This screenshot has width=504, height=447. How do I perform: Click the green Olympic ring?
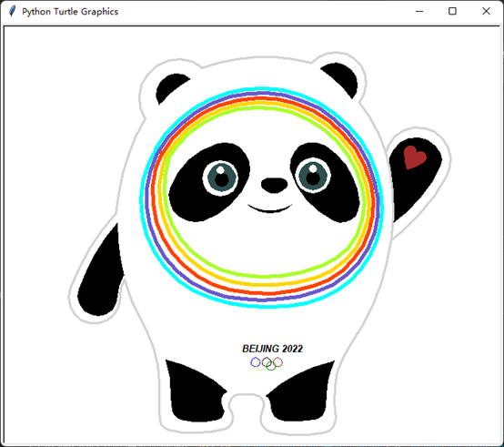tap(271, 366)
